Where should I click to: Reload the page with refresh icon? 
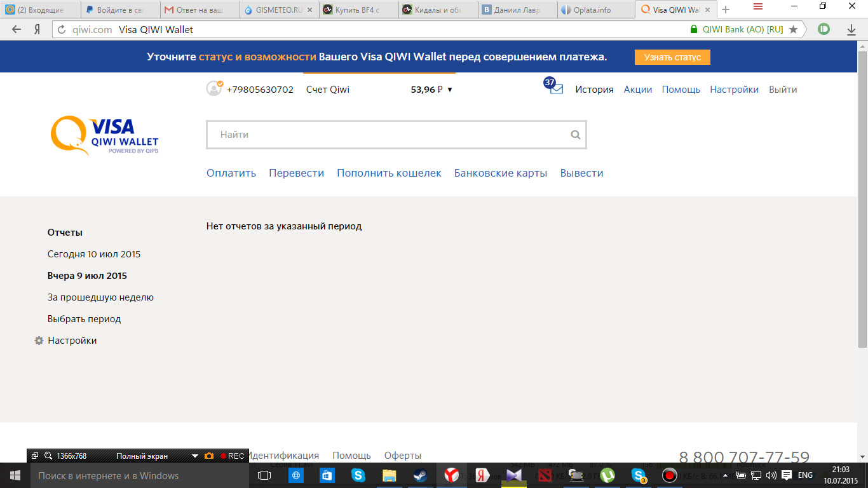point(62,29)
